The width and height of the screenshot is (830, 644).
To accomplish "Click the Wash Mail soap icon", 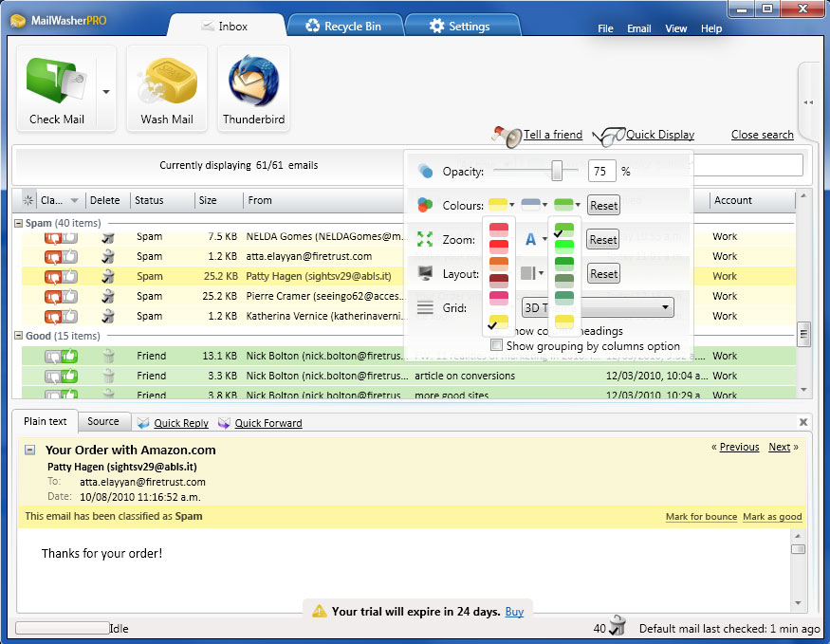I will 167,81.
